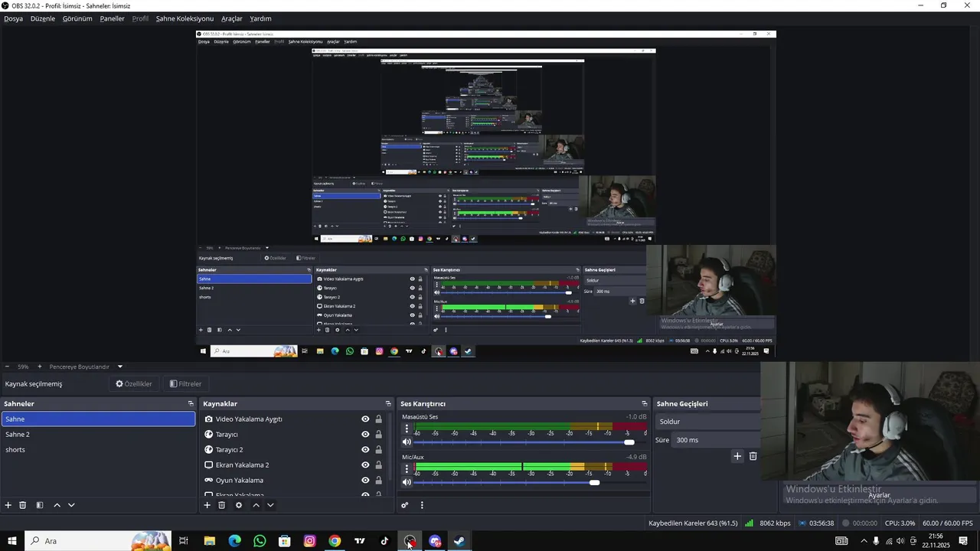Mute Mic/Aux audio

coord(407,482)
